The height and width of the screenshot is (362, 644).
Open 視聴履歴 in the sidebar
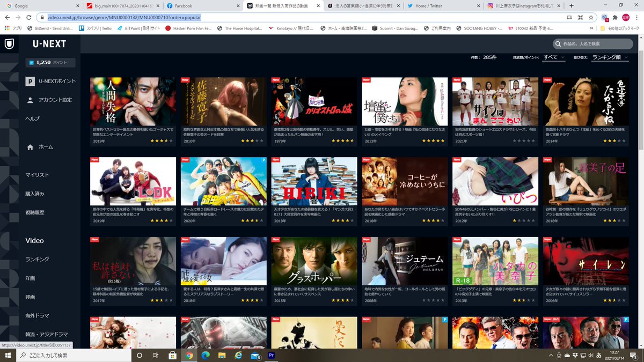(35, 211)
